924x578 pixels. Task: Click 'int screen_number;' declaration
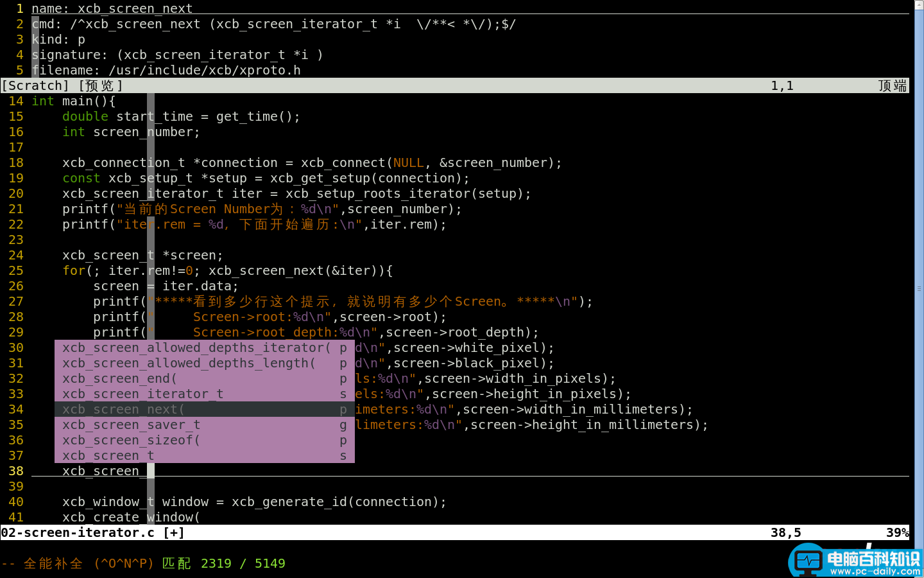coord(132,132)
